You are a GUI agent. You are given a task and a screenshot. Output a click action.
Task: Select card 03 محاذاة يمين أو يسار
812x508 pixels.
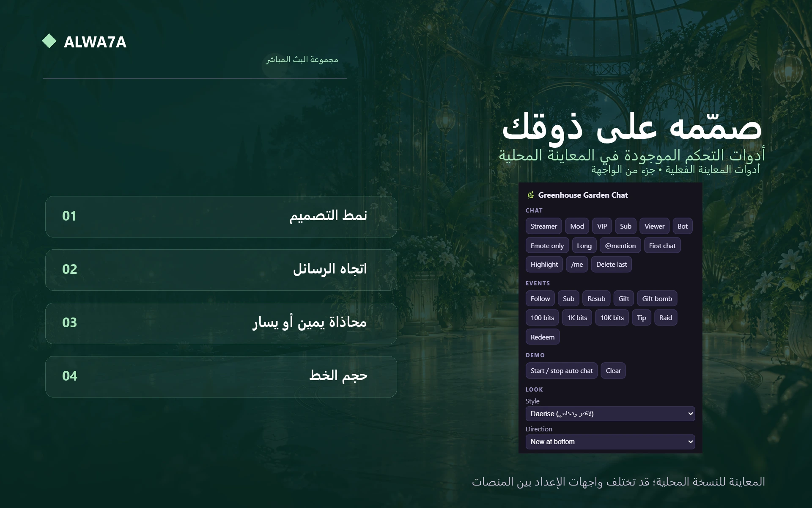click(221, 323)
